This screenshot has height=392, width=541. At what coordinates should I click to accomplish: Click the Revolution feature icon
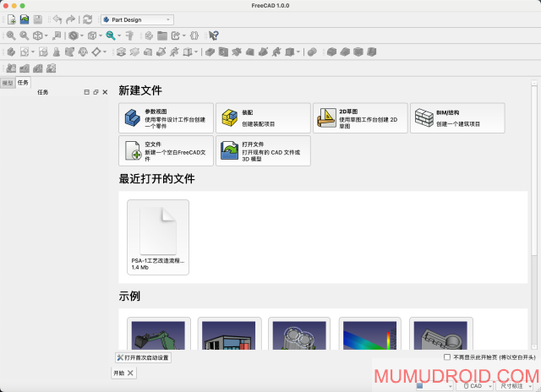tap(134, 52)
